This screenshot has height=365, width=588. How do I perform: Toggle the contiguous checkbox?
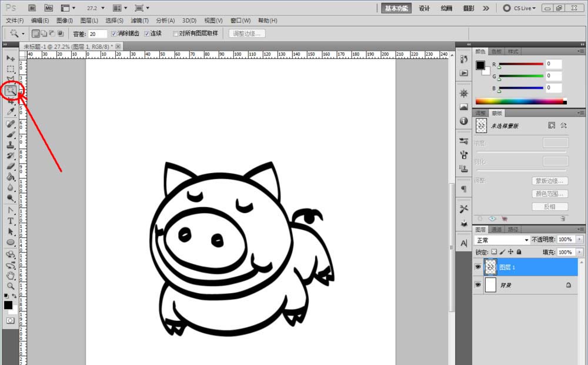(146, 34)
